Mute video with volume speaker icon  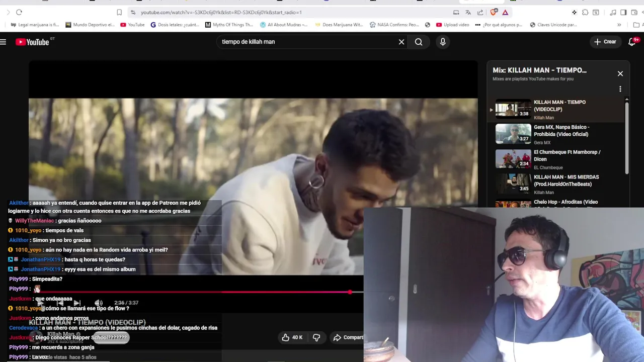click(x=99, y=303)
